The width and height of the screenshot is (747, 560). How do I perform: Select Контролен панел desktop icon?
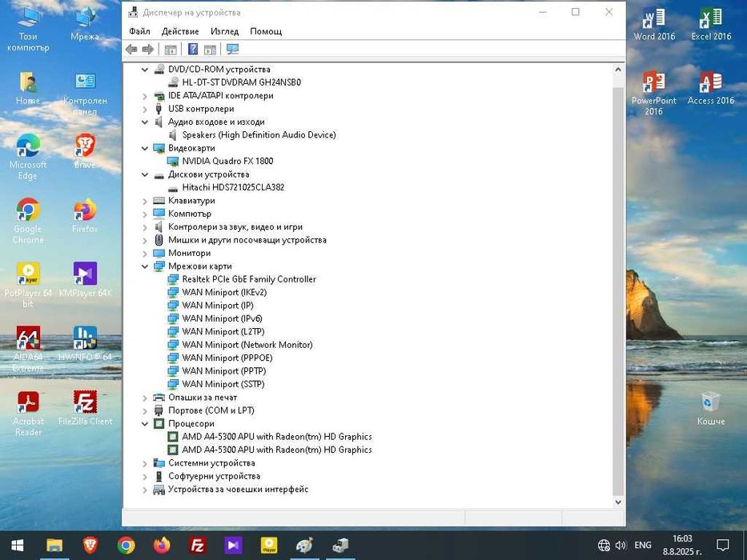pos(85,94)
